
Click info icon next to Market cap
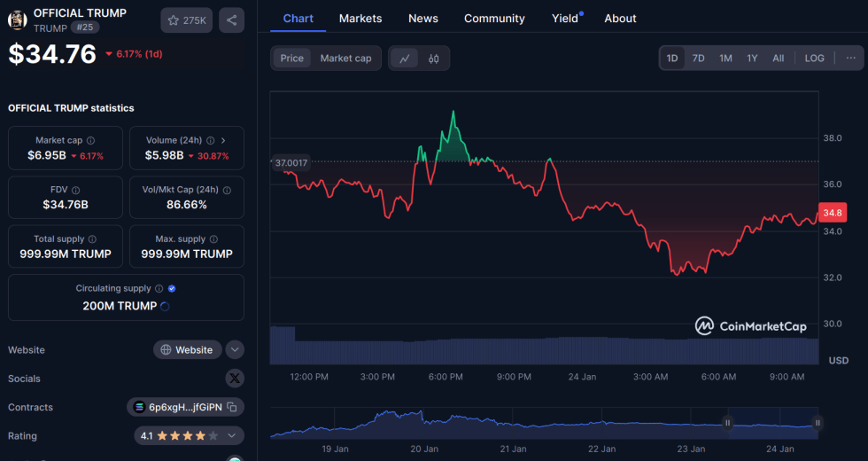[x=91, y=140]
